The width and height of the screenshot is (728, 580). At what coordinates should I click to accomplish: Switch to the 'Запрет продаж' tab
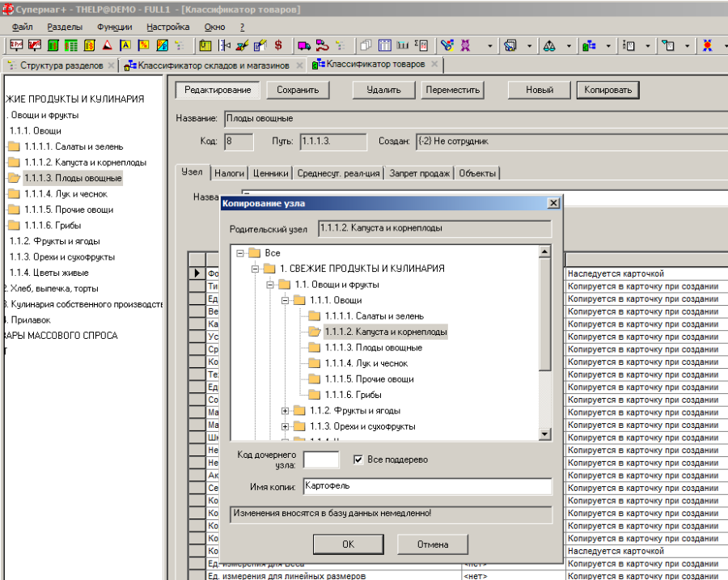(419, 173)
